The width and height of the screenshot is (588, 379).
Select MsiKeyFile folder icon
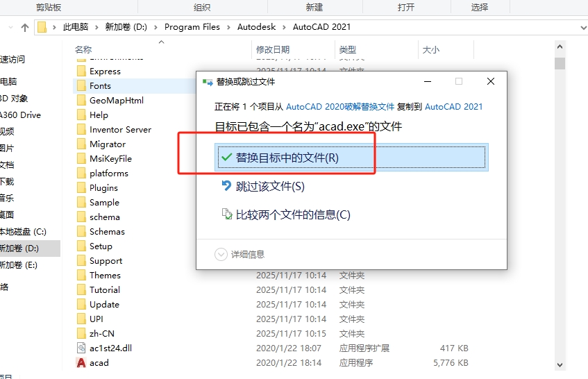pyautogui.click(x=81, y=158)
